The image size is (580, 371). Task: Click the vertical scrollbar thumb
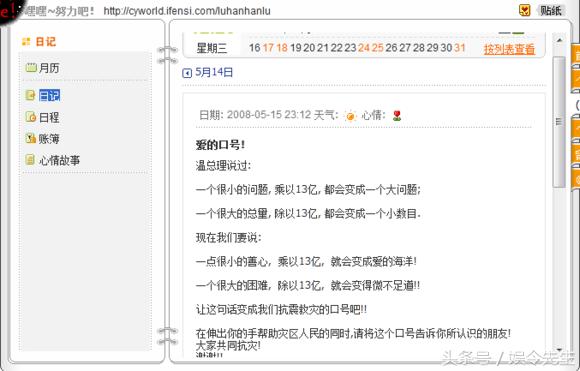(559, 121)
